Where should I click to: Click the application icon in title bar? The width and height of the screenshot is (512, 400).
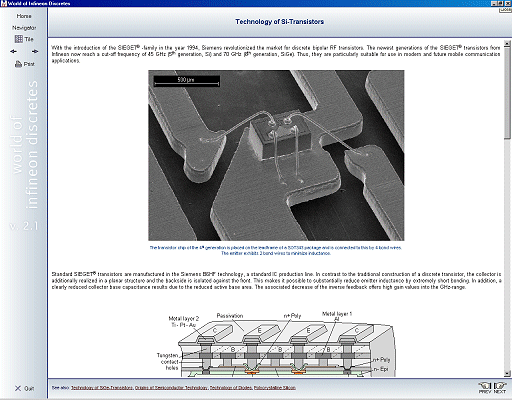tap(4, 3)
